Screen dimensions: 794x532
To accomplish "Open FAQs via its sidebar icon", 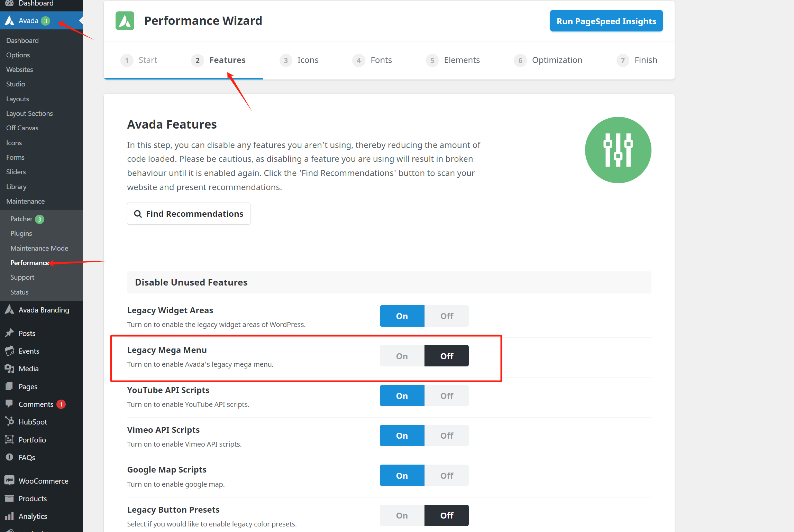I will [x=9, y=457].
